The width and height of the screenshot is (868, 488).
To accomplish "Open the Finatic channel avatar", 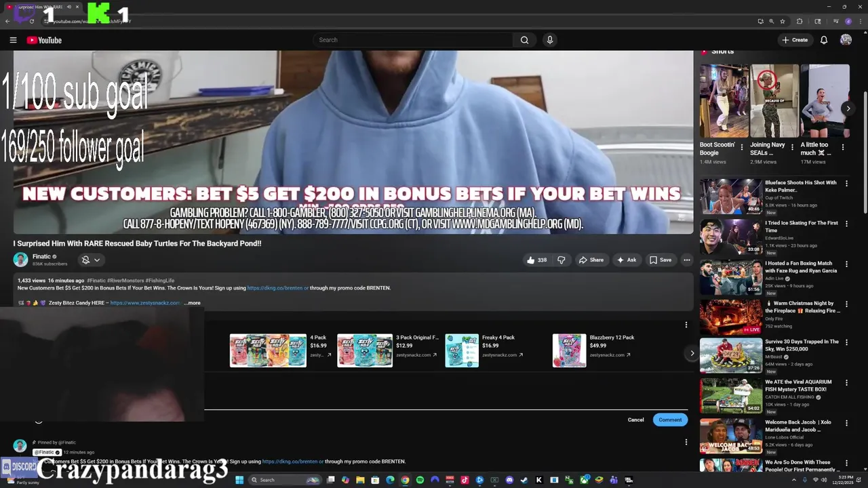I will coord(20,260).
